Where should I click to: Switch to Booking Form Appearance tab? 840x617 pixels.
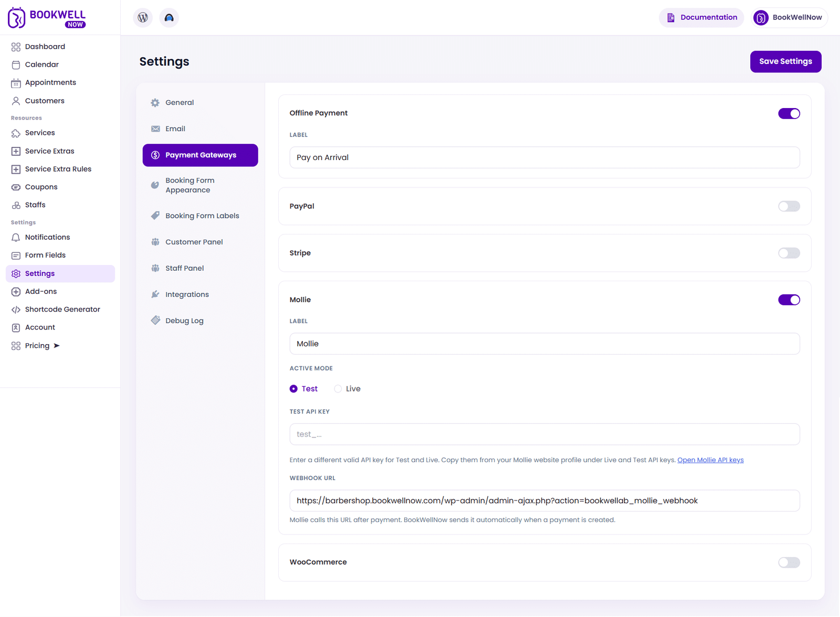coord(200,185)
